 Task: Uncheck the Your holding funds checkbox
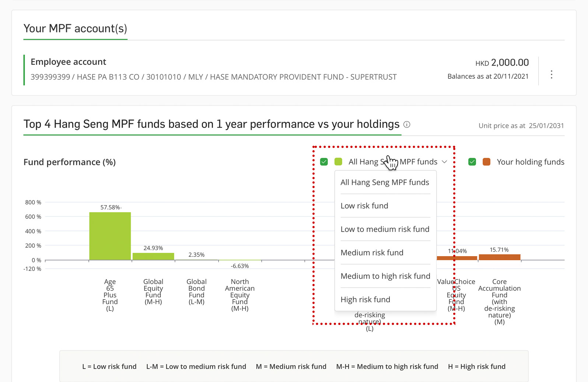point(472,162)
